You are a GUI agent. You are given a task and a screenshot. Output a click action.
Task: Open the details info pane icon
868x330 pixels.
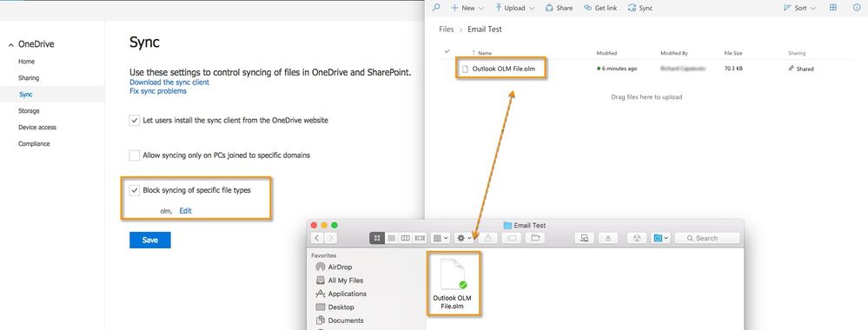[857, 8]
